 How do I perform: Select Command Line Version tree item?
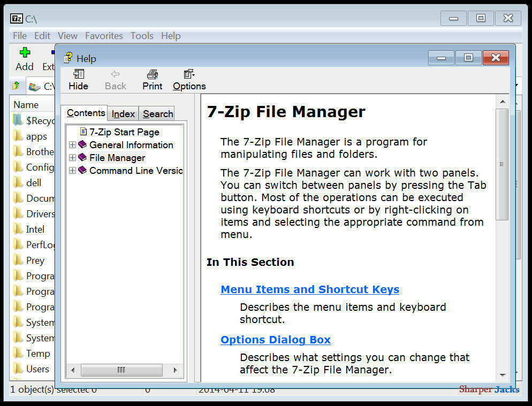(x=136, y=171)
